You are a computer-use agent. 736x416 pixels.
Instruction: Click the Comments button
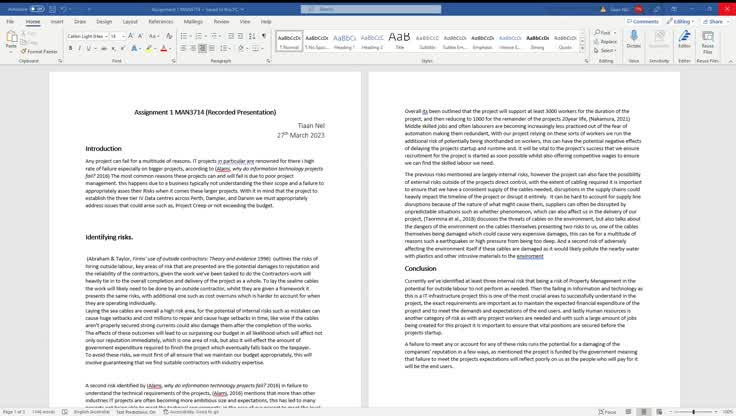639,20
